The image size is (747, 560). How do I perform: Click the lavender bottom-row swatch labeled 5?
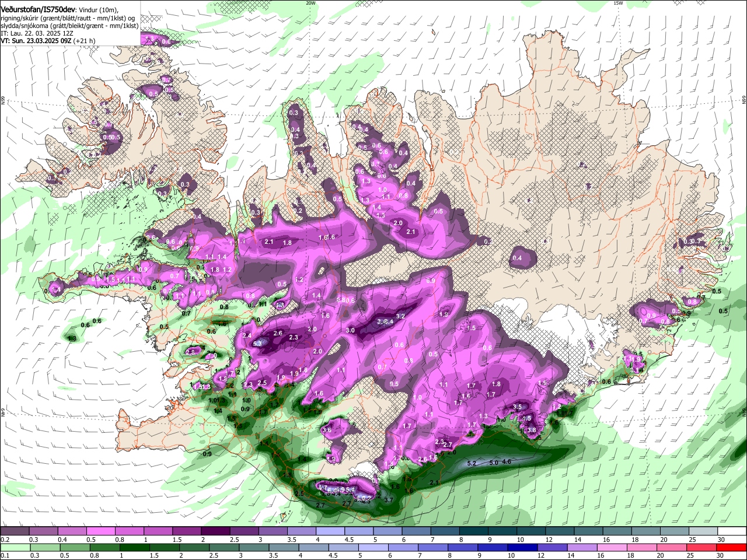(374, 547)
